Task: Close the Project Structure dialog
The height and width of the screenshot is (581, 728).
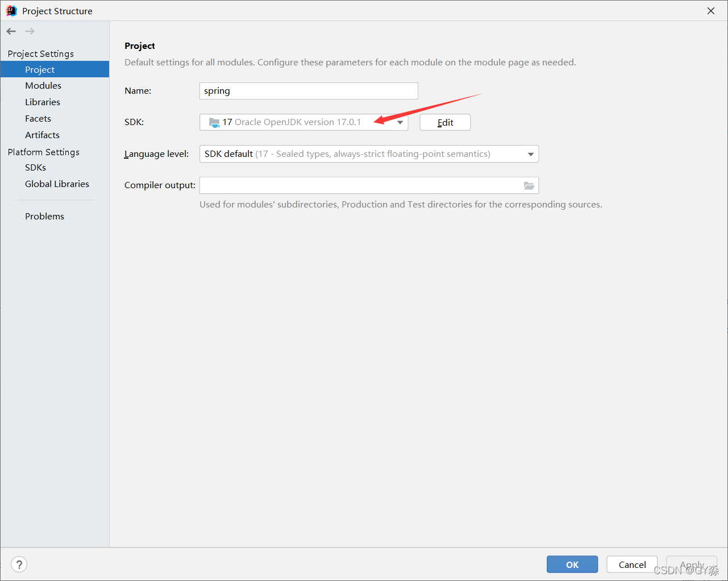Action: coord(711,11)
